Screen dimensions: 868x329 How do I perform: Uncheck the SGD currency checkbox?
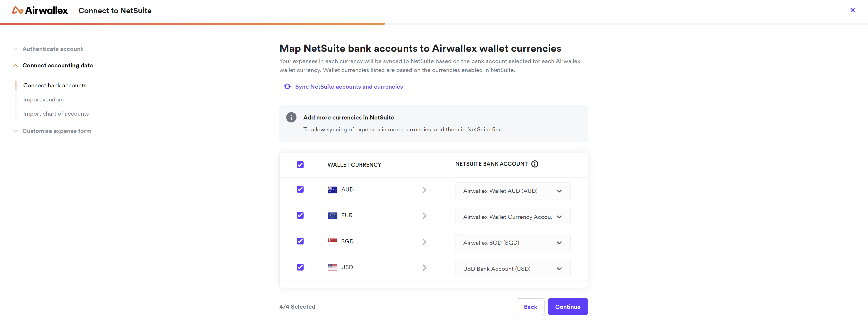300,241
